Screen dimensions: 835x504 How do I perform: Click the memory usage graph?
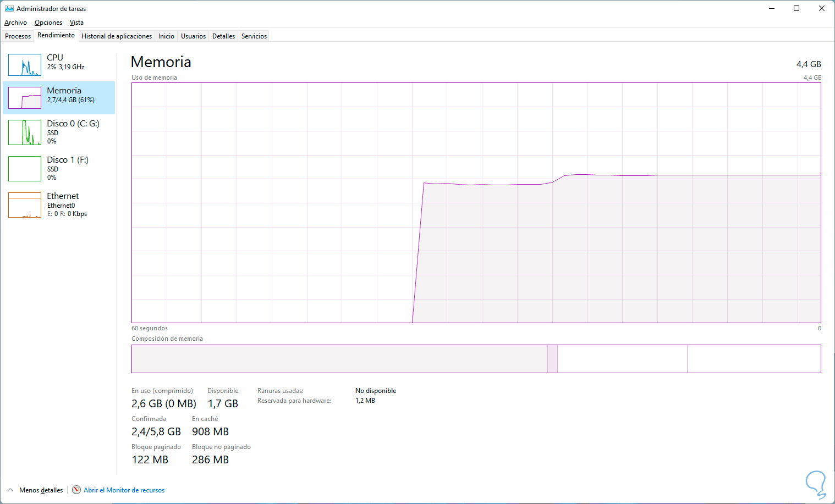[x=476, y=203]
